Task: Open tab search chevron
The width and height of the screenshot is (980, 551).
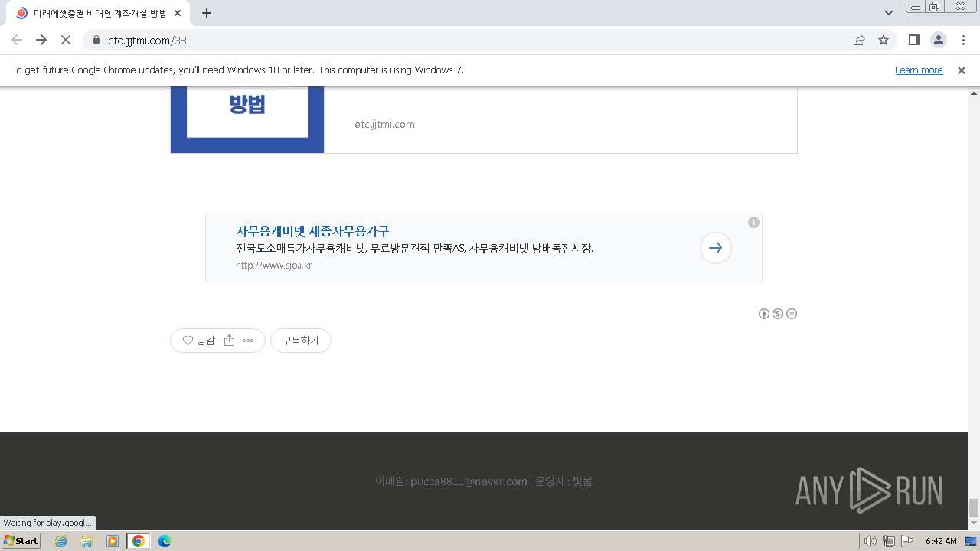Action: click(x=888, y=13)
